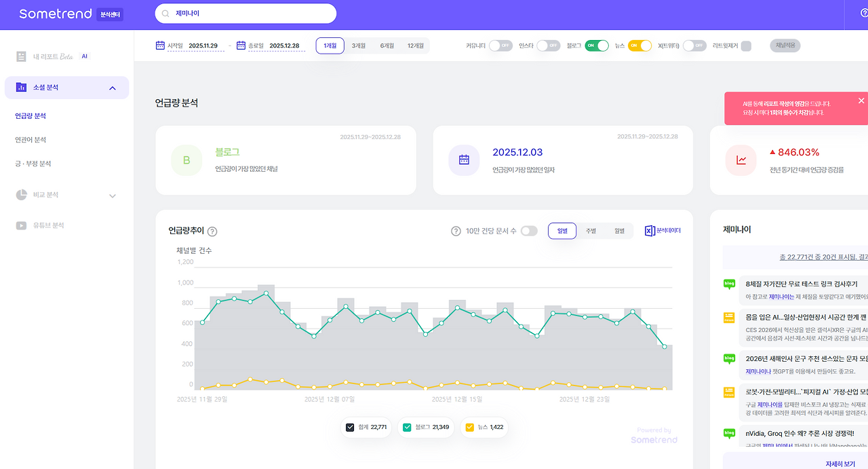
Task: Click the 846.03% increase value
Action: (799, 152)
